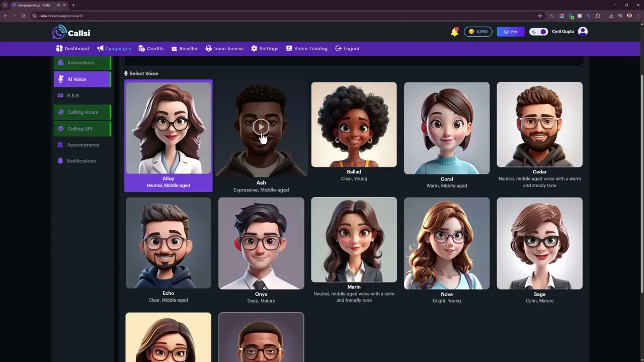Bookmark this page with the star icon
644x362 pixels.
[x=540, y=16]
